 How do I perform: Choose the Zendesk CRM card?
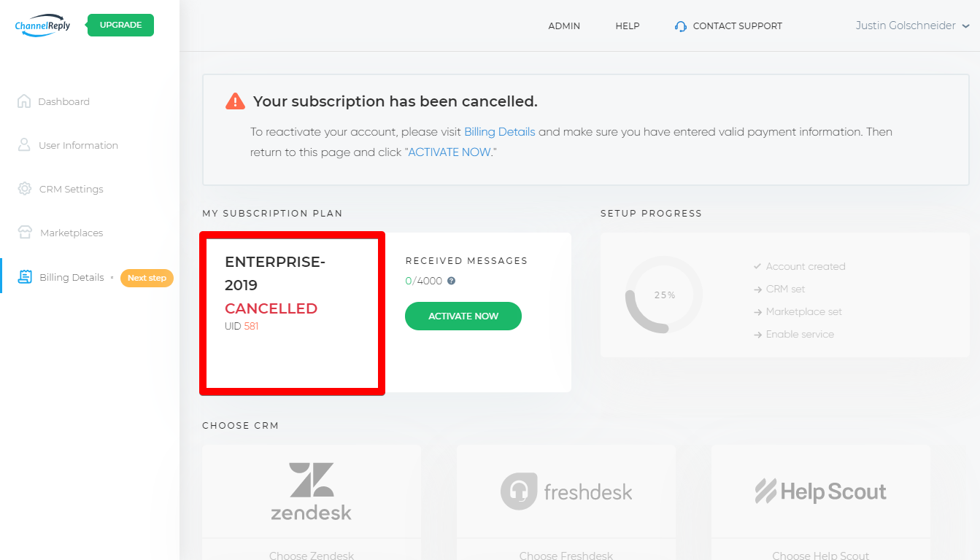tap(312, 502)
